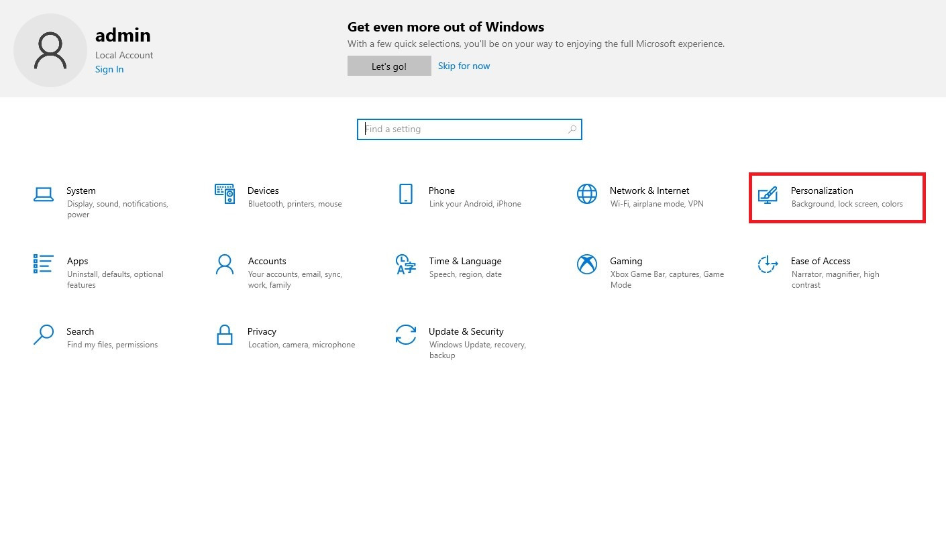This screenshot has height=560, width=946.
Task: Click the magnifier in the search box
Action: pos(572,129)
